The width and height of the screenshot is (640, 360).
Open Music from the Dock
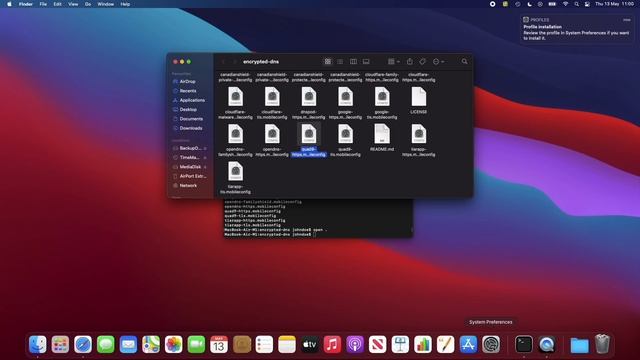(x=332, y=344)
